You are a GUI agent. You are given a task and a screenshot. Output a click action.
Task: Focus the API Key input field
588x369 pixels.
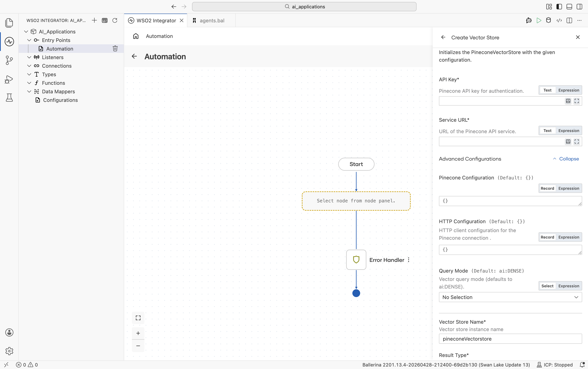502,101
